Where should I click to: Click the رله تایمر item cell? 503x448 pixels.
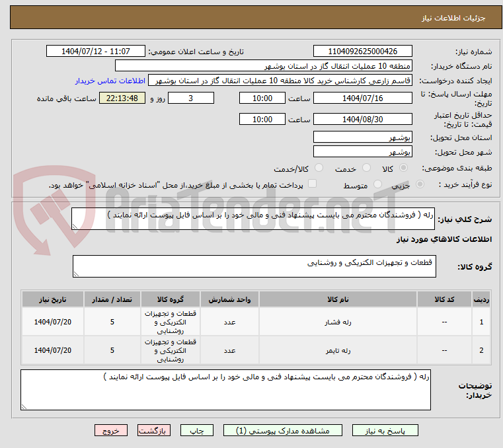[x=338, y=350]
